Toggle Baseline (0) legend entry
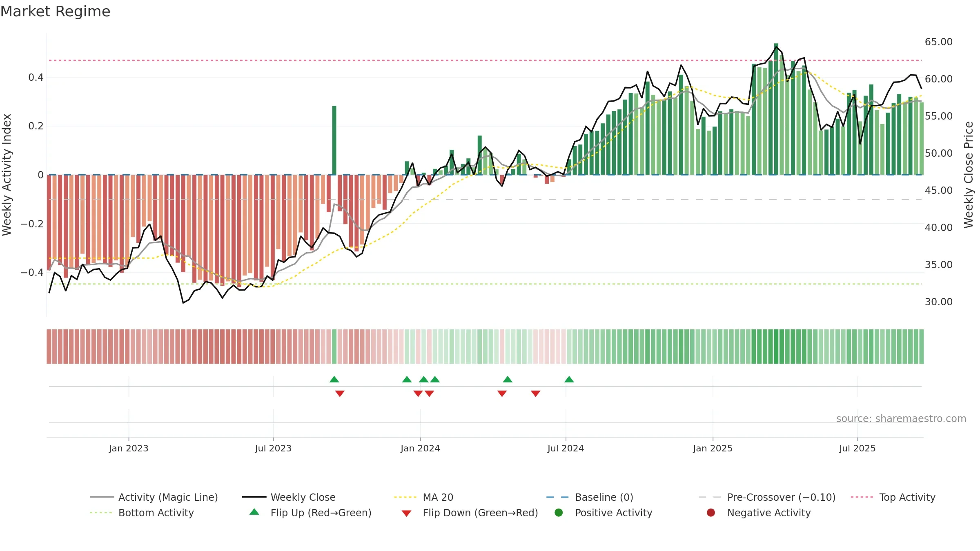980x551 pixels. pyautogui.click(x=590, y=497)
